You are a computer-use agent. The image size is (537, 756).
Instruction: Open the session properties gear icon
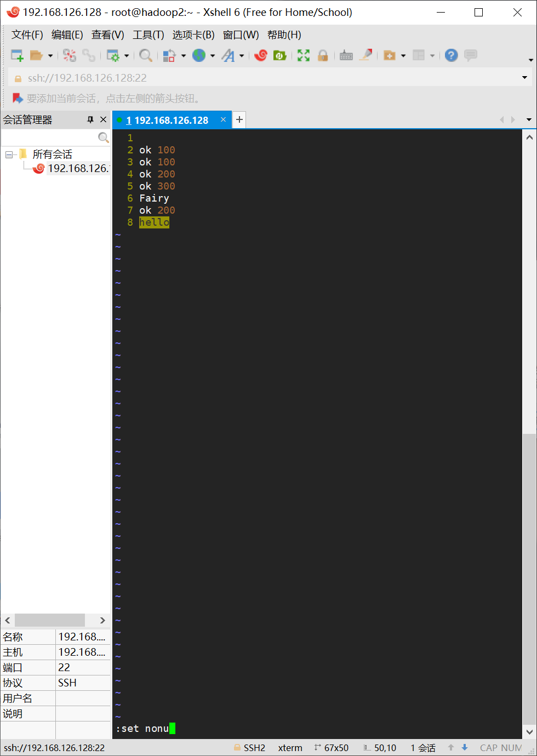[x=113, y=55]
